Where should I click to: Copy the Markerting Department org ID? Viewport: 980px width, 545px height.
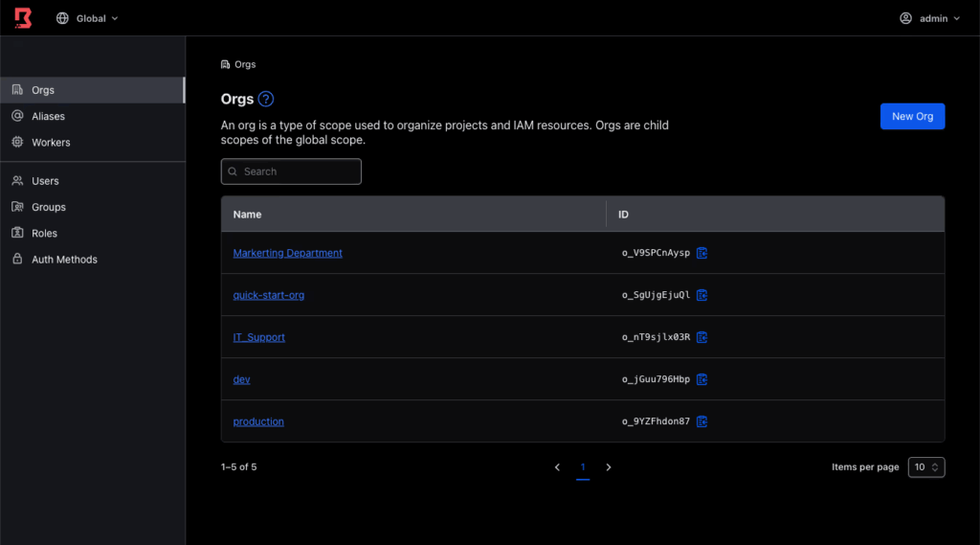point(702,253)
